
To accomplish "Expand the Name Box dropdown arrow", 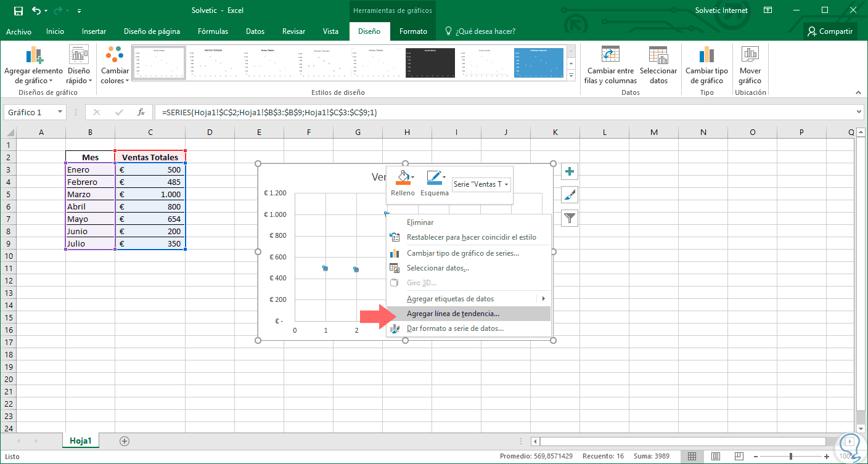I will pos(60,112).
